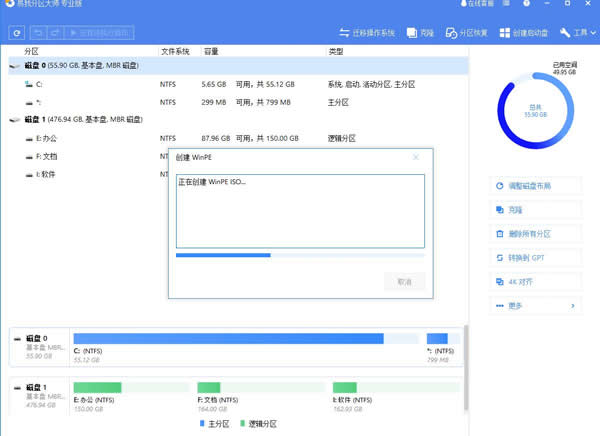The width and height of the screenshot is (600, 436).
Task: Click the WinPE creation progress bar
Action: 300,255
